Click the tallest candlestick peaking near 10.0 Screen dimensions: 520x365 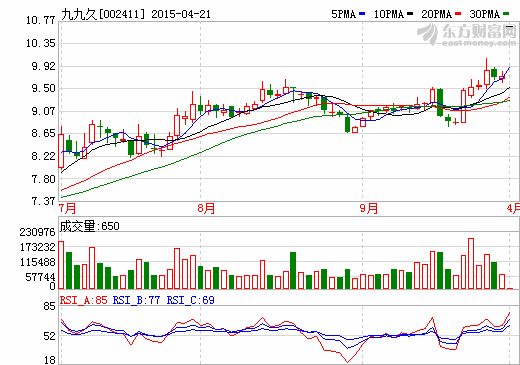pyautogui.click(x=487, y=73)
